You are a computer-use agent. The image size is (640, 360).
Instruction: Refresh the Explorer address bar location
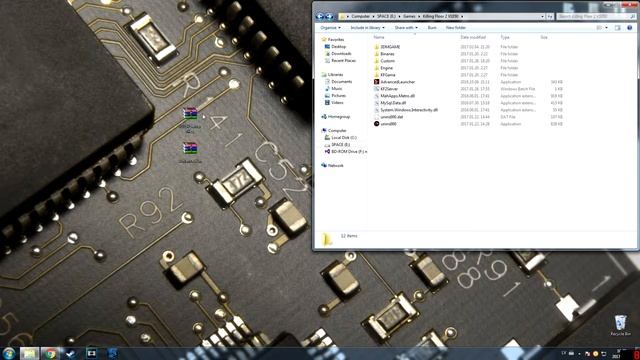coord(550,16)
